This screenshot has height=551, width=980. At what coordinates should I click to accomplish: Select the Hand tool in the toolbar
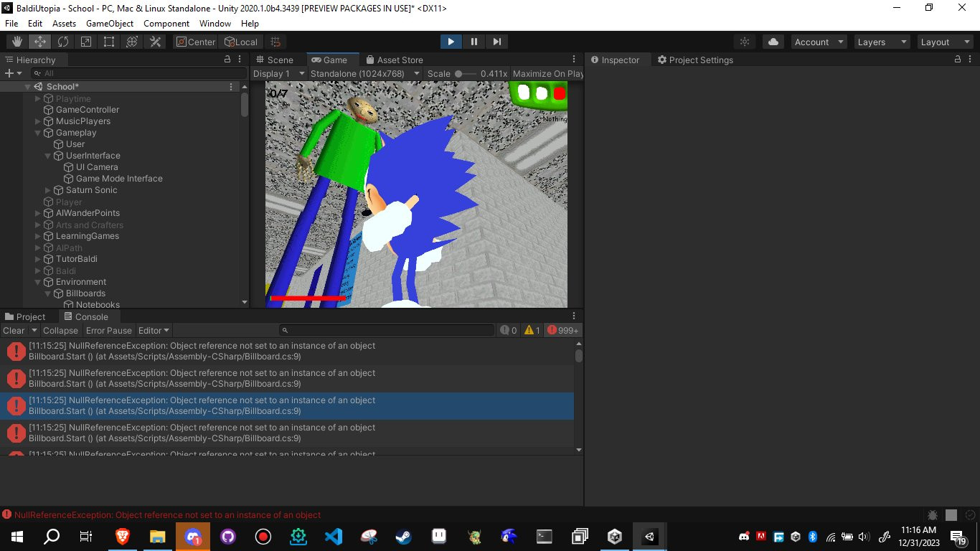click(15, 42)
